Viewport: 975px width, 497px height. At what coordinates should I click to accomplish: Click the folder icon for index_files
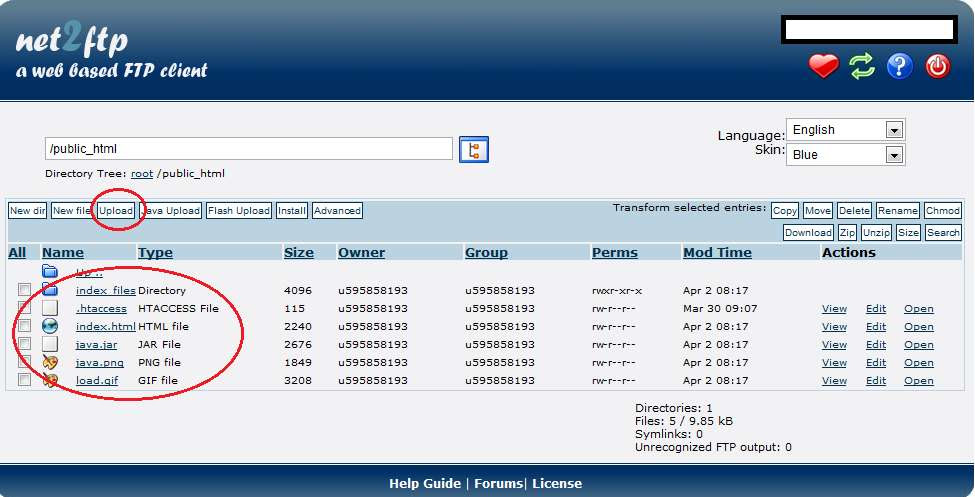[x=50, y=289]
